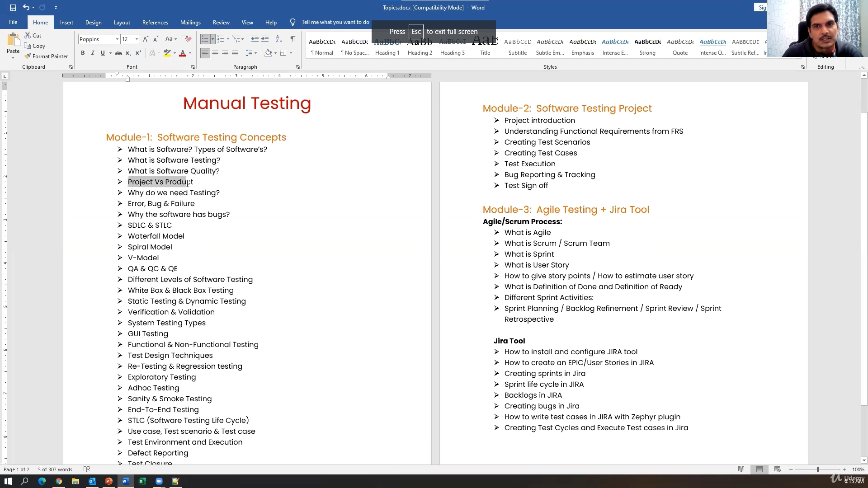Screen dimensions: 868x488
Task: Apply the Subtitle style
Action: coord(518,47)
